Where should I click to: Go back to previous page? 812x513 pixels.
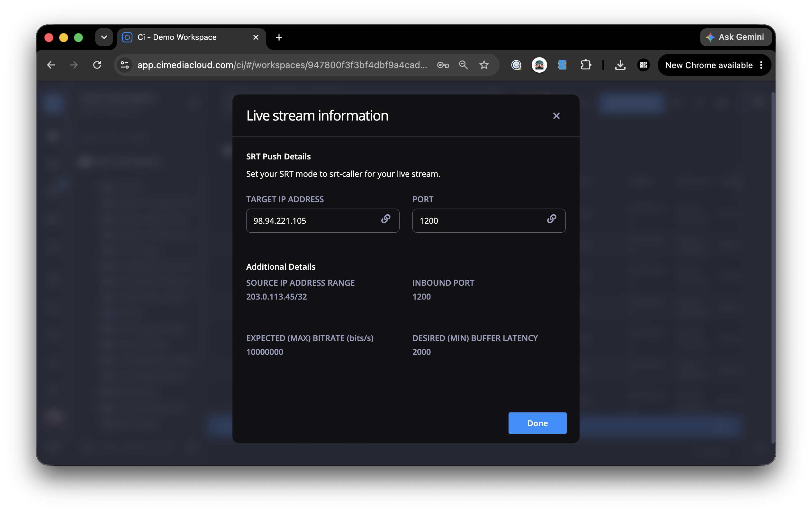point(51,65)
